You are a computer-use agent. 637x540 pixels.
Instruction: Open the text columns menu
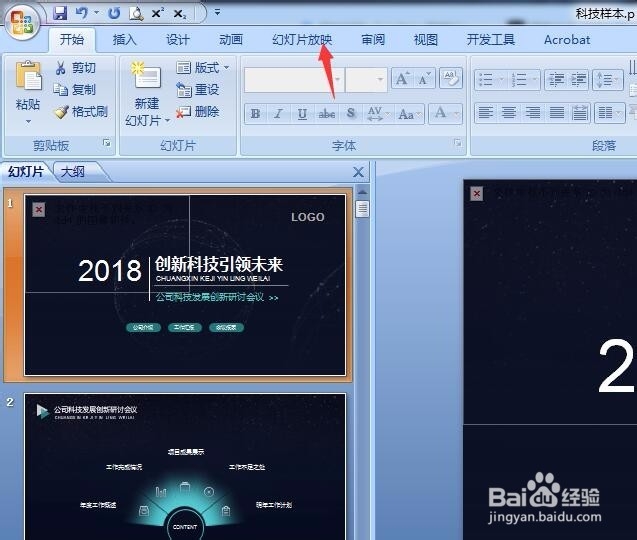[609, 113]
